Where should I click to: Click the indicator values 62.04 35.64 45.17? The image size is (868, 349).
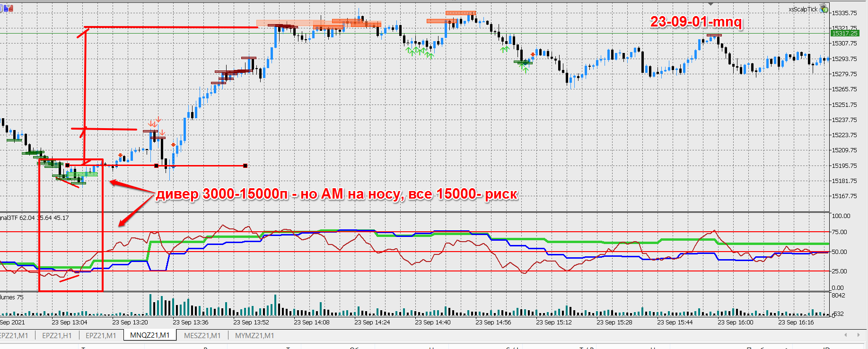pyautogui.click(x=44, y=218)
